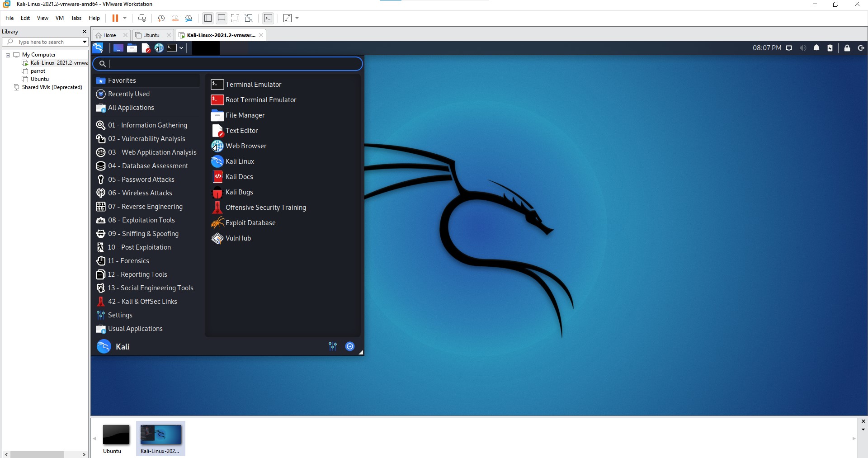Image resolution: width=868 pixels, height=458 pixels.
Task: Open 01 - Information Gathering category
Action: coord(146,125)
